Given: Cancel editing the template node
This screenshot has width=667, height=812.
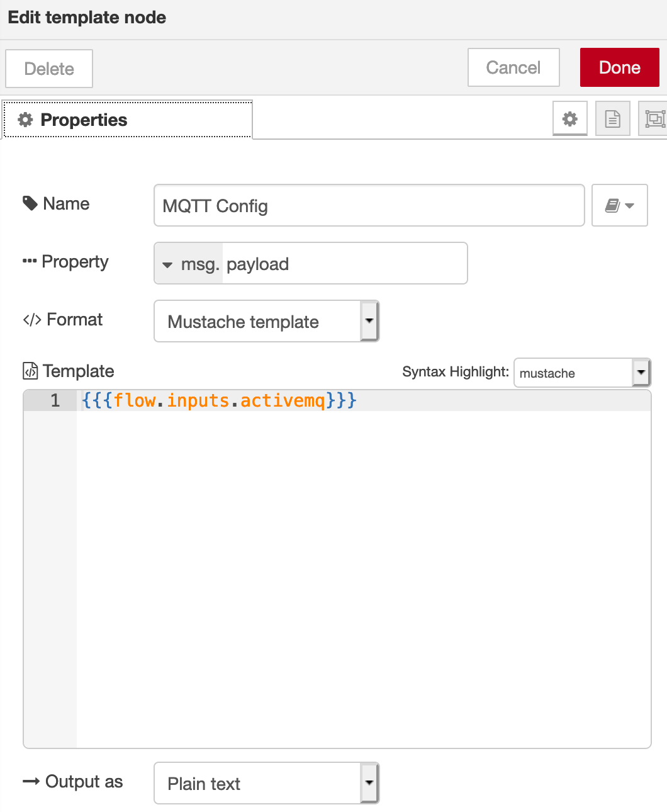Looking at the screenshot, I should [513, 67].
